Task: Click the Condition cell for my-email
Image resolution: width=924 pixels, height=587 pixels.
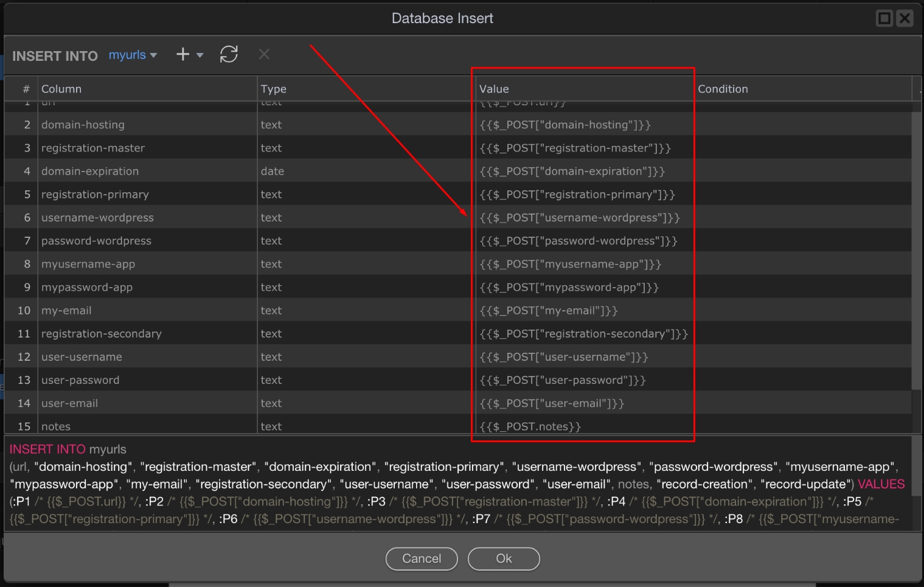Action: 802,311
